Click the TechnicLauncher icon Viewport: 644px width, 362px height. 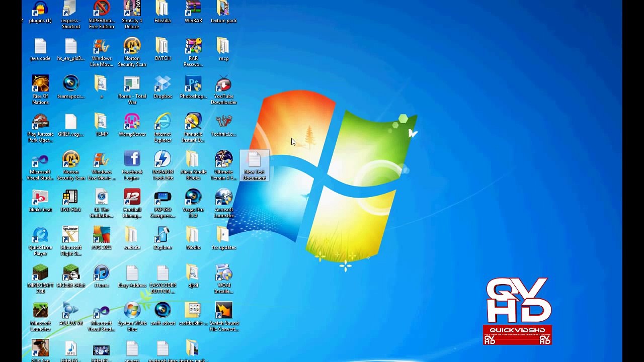tap(224, 125)
